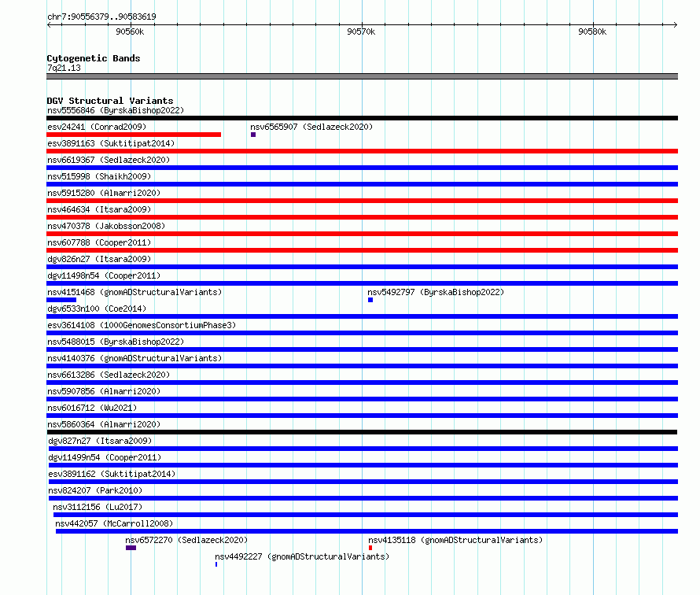700x595 pixels.
Task: Click the ruler's left arrow end
Action: 49,24
